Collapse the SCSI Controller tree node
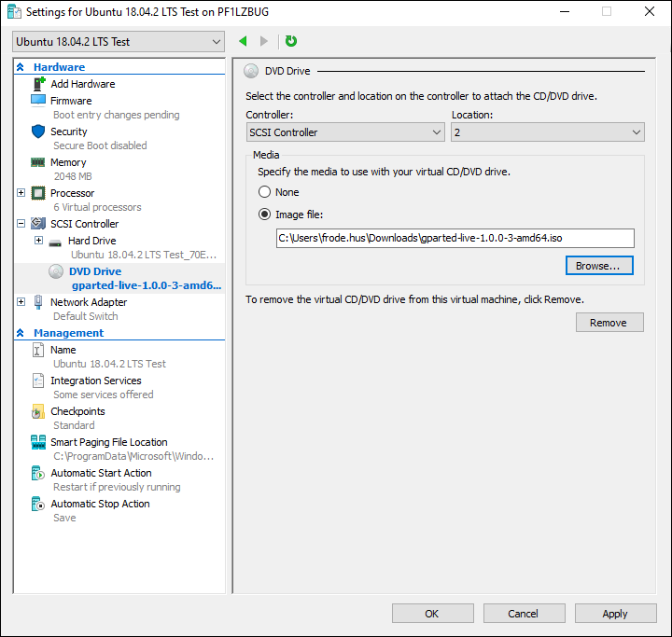This screenshot has height=637, width=672. [21, 223]
